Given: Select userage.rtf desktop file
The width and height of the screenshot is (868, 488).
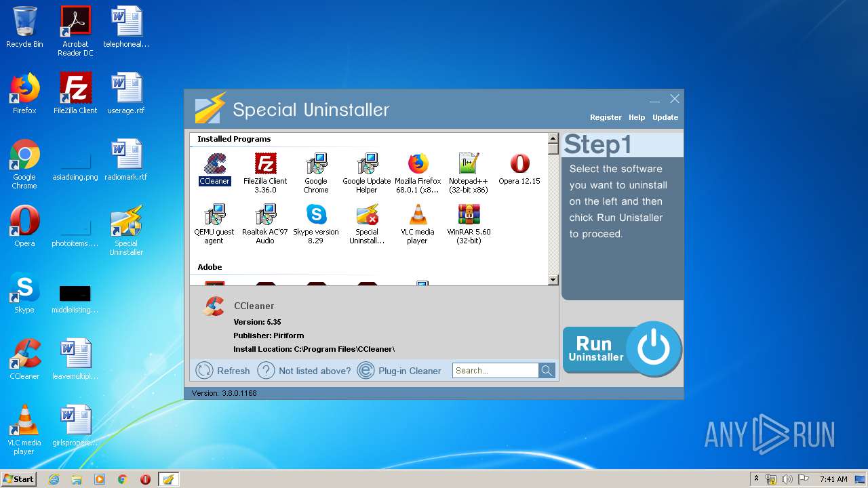Looking at the screenshot, I should coord(126,94).
